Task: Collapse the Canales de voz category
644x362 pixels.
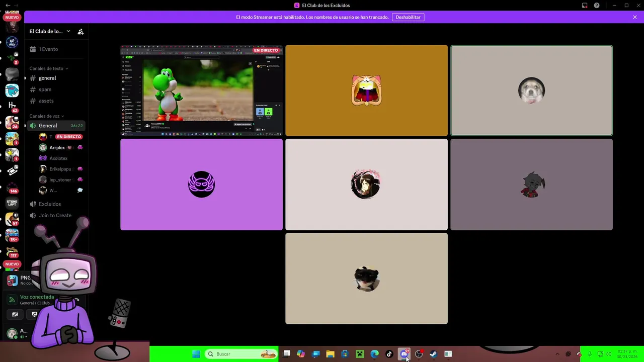Action: coord(47,116)
